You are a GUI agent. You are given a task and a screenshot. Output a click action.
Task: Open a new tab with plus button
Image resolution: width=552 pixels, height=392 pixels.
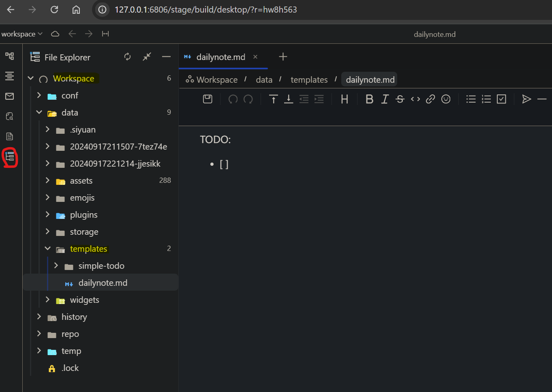click(x=283, y=57)
